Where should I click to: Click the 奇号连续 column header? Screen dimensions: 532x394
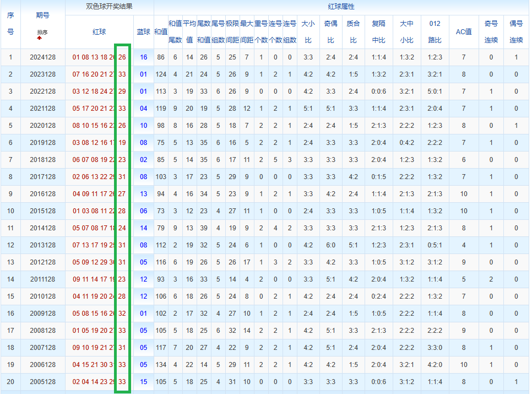[491, 32]
